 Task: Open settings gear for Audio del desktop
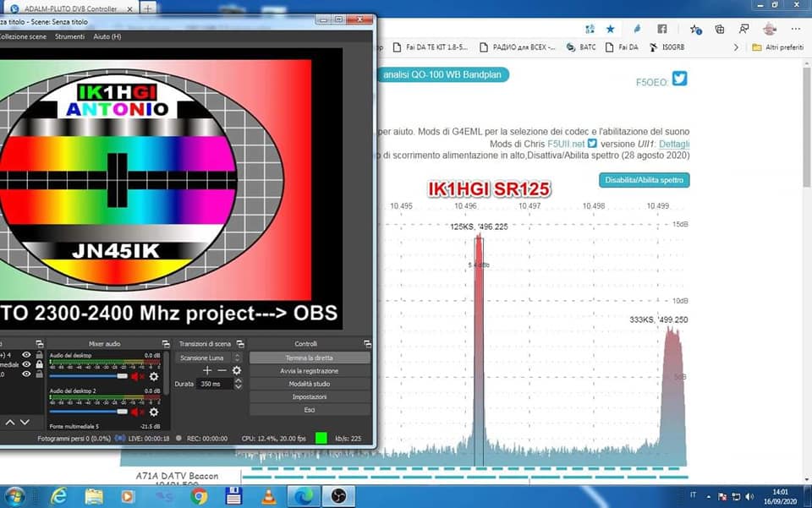coord(154,377)
